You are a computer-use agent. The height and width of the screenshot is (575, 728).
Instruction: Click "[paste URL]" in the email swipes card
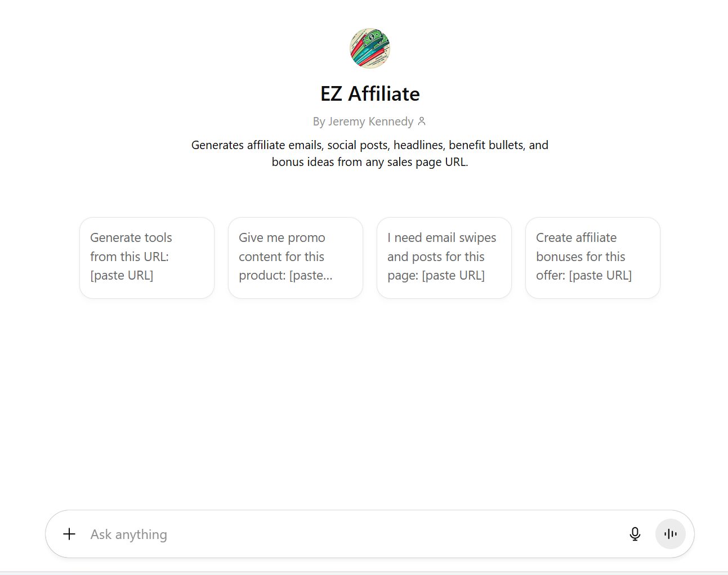coord(453,276)
